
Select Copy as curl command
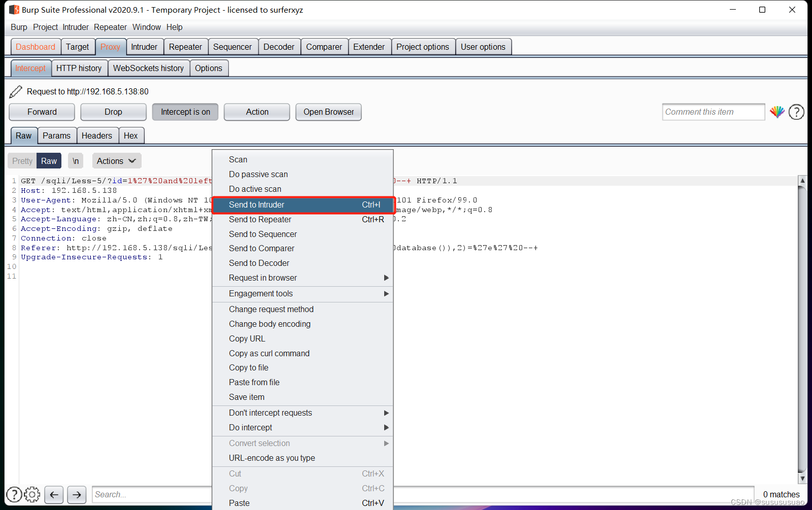(x=302, y=353)
